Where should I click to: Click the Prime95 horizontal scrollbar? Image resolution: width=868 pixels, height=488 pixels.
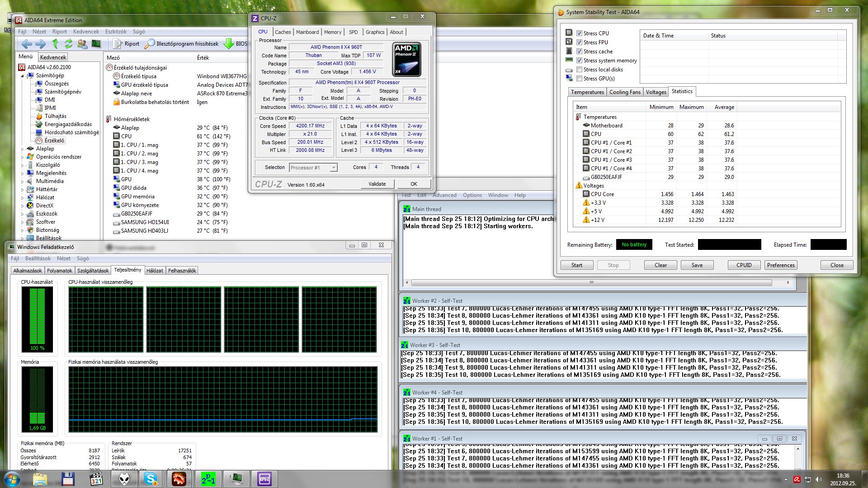coord(591,282)
